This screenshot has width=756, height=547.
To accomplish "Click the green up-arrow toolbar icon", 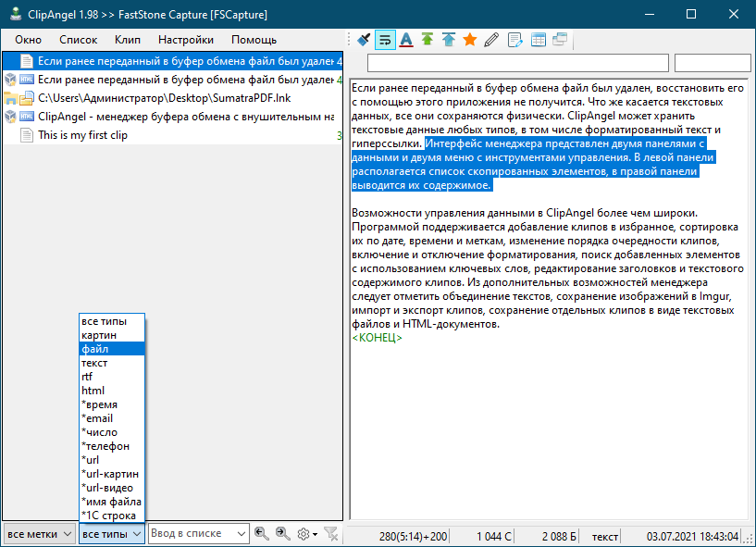I will click(x=428, y=40).
